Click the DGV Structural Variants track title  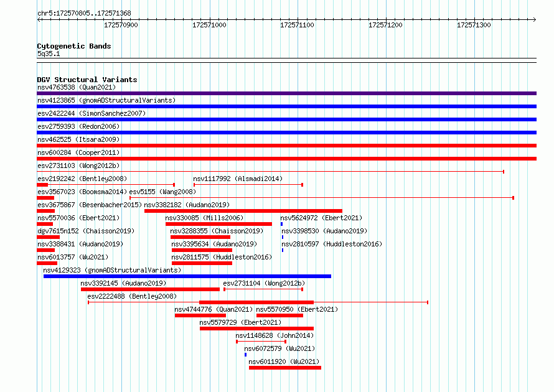click(x=87, y=80)
